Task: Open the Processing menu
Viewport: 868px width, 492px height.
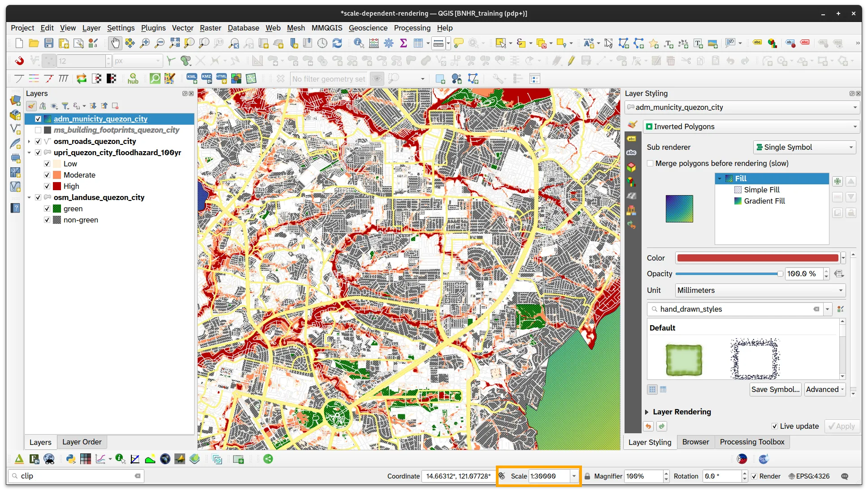Action: [412, 28]
